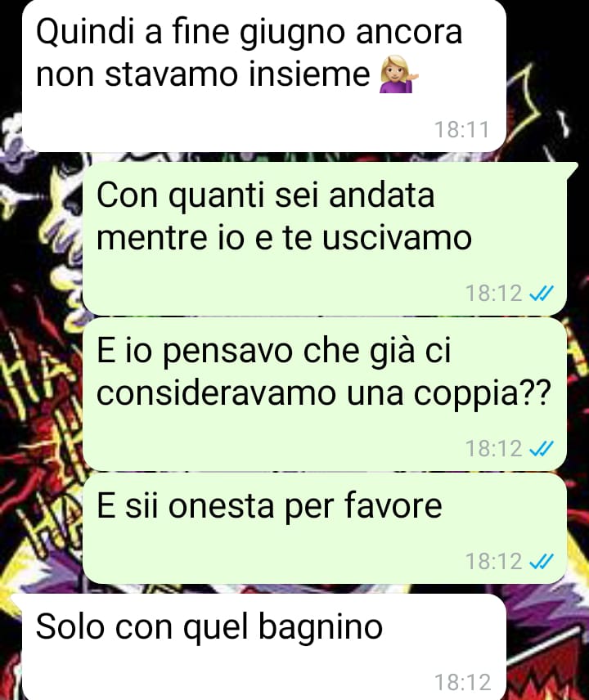
Task: Click blue double check on 'considerevamo una coppia' message
Action: 542,448
